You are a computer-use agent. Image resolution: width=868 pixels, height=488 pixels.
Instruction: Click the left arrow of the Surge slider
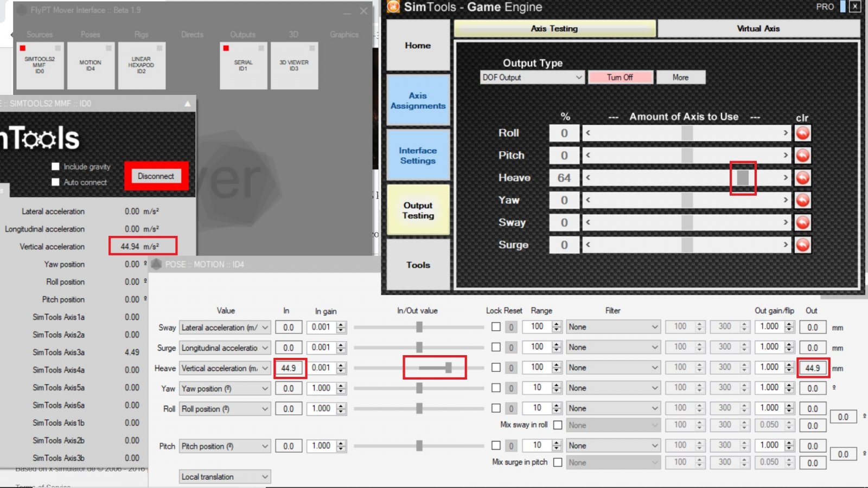click(x=588, y=245)
